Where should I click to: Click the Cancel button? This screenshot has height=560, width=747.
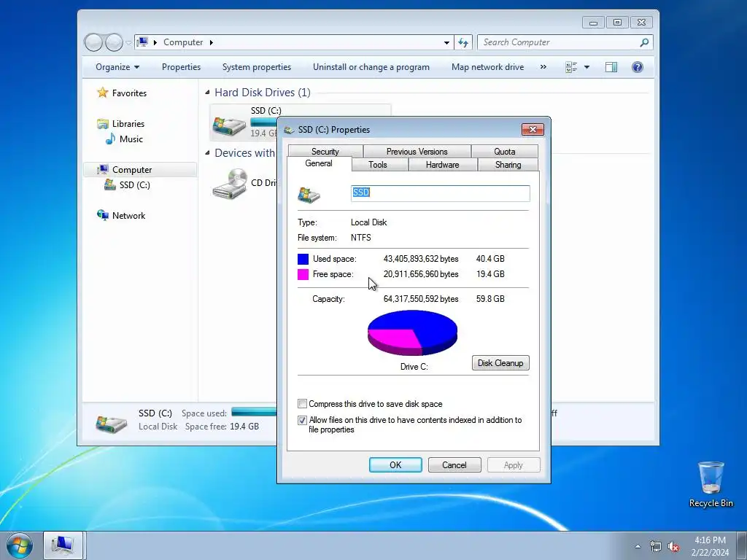click(454, 464)
